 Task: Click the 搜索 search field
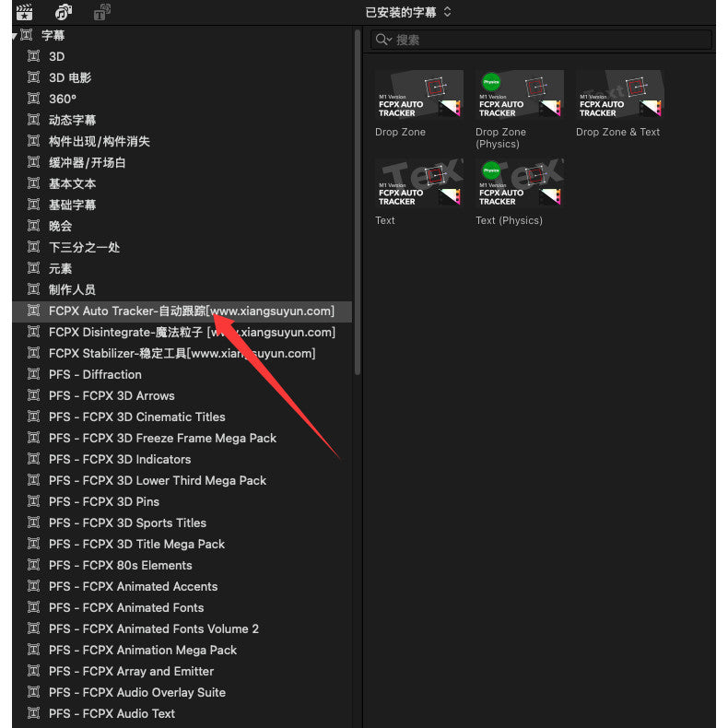541,40
